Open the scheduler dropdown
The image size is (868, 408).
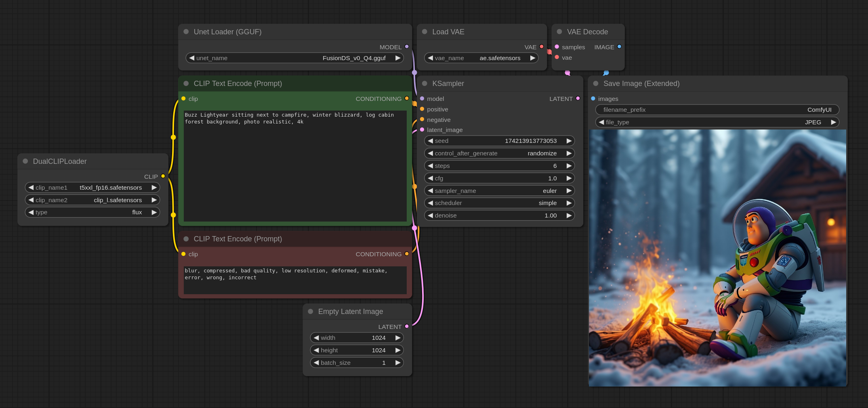500,203
